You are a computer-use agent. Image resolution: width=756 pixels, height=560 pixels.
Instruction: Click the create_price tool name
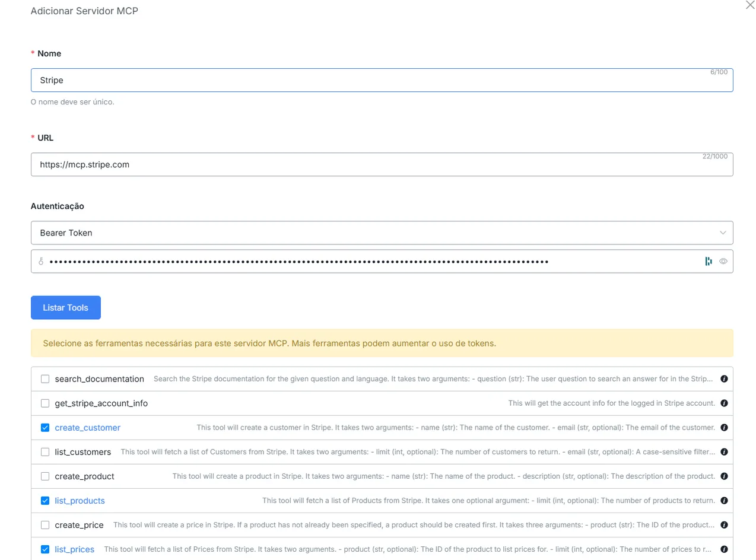click(x=80, y=525)
